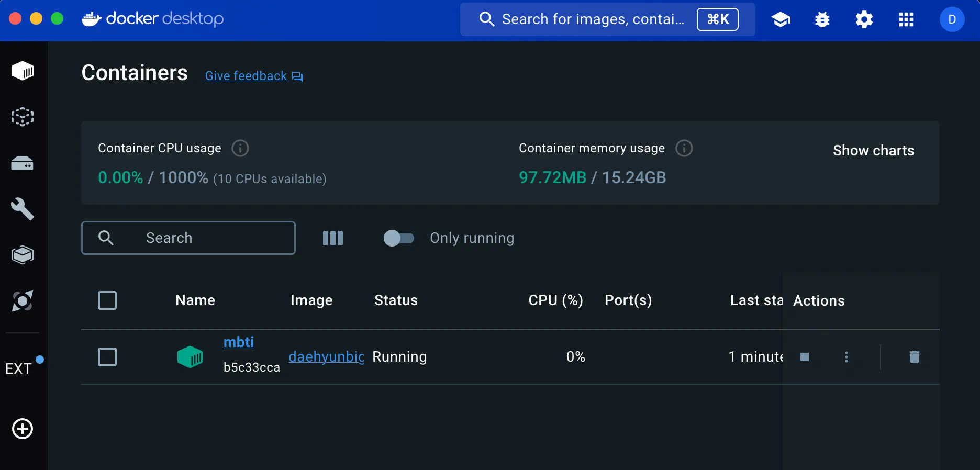The width and height of the screenshot is (980, 470).
Task: Sort by Name column header
Action: tap(195, 300)
